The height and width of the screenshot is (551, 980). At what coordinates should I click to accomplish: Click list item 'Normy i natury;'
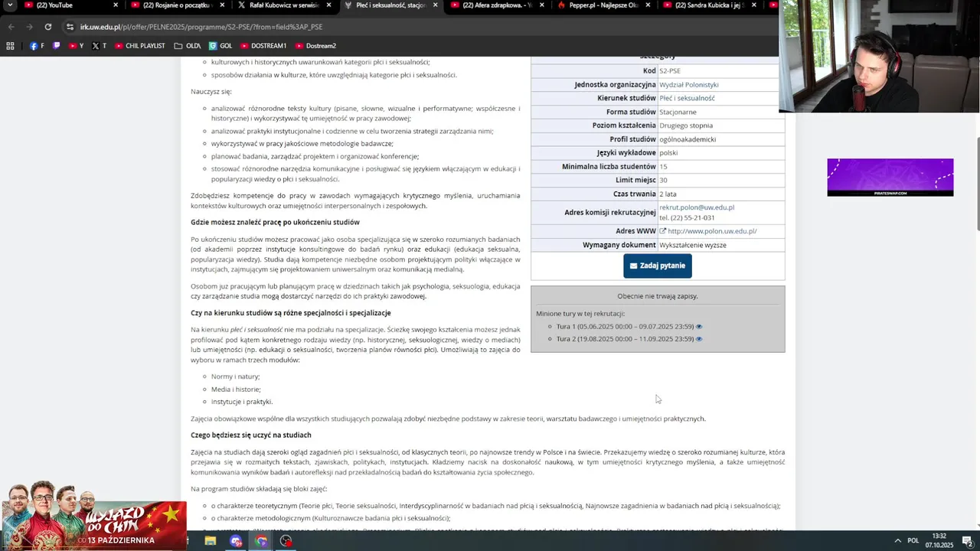tap(236, 377)
